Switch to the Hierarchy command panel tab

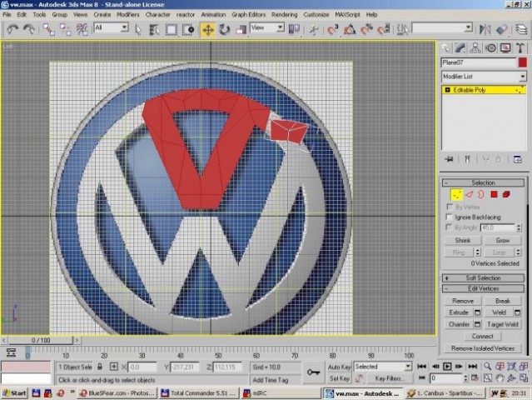[x=475, y=48]
